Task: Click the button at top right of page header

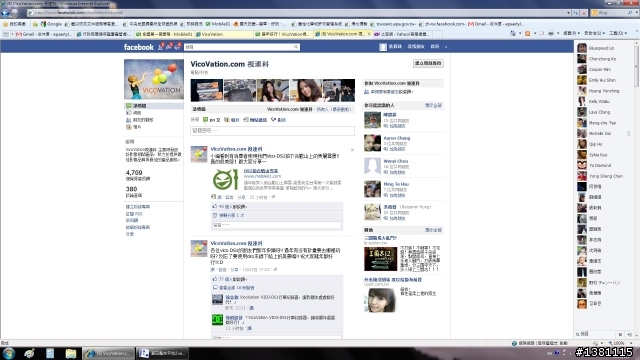Action: (x=428, y=63)
